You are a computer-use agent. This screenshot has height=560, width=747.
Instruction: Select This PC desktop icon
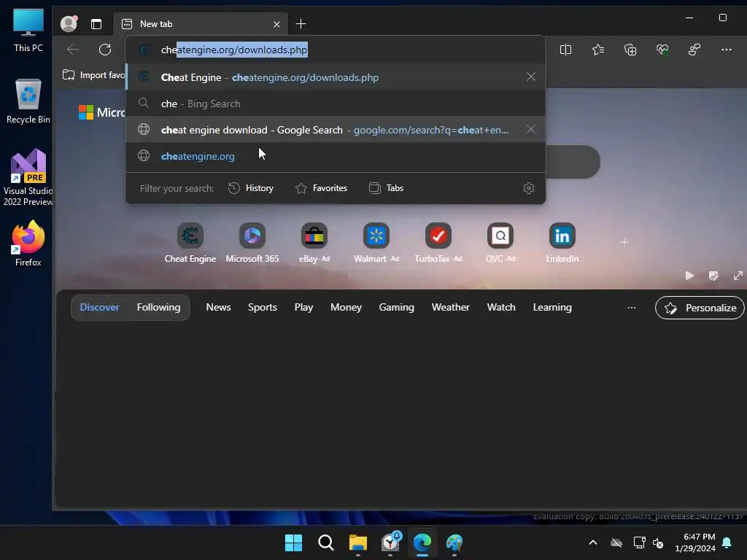coord(28,31)
